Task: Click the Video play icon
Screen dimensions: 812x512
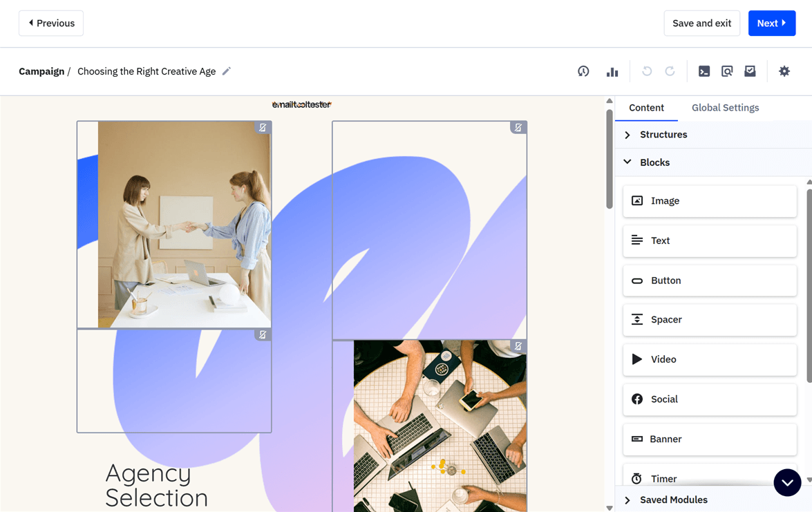Action: coord(637,359)
